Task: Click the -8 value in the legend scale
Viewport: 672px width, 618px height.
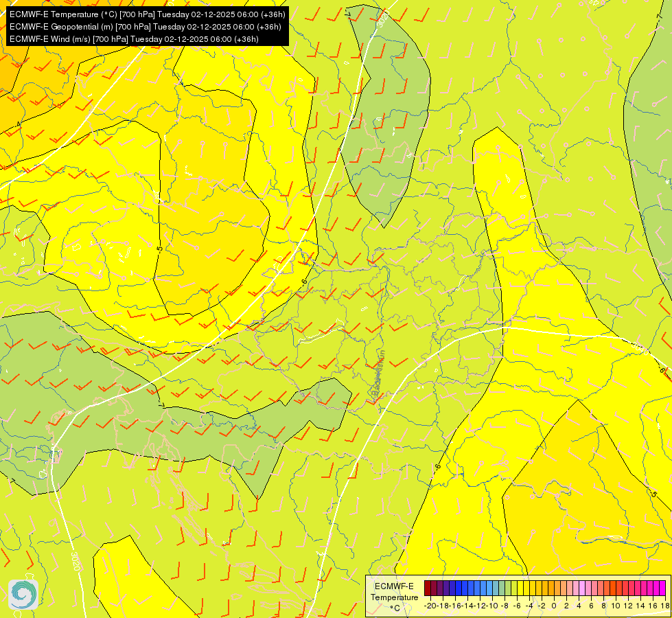Action: (x=505, y=606)
